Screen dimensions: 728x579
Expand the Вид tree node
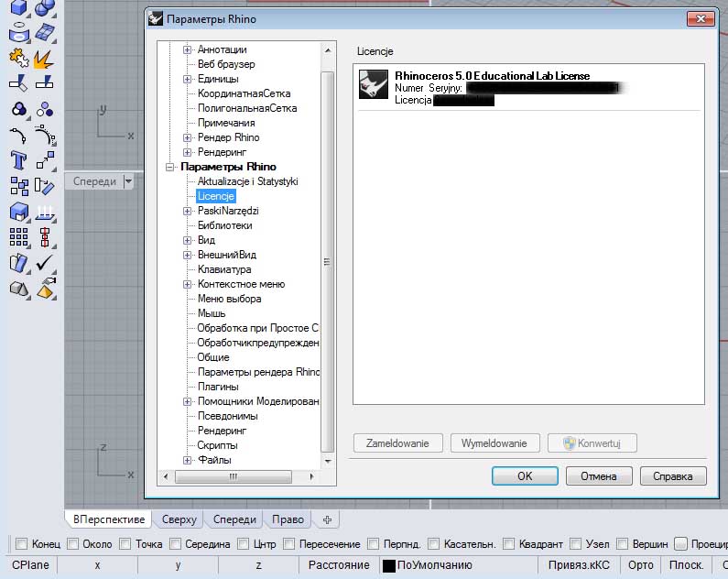pos(187,240)
